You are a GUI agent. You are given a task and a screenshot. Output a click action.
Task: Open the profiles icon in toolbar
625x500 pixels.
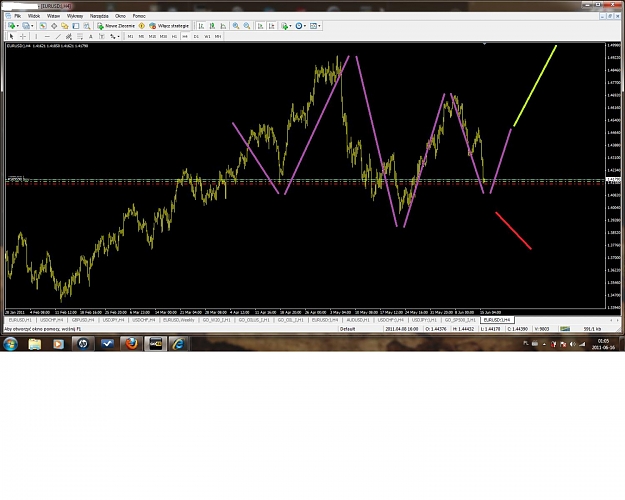point(26,26)
